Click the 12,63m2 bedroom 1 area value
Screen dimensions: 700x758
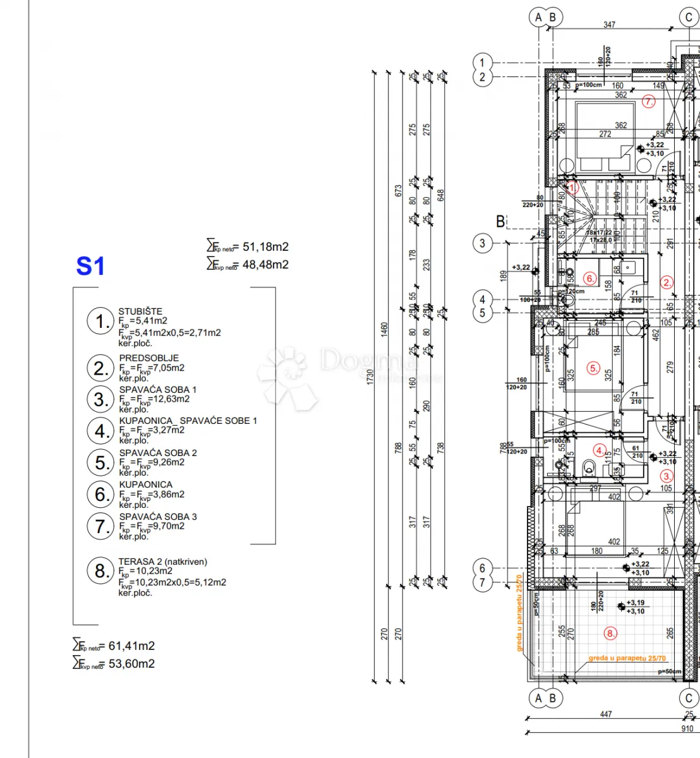coord(171,399)
